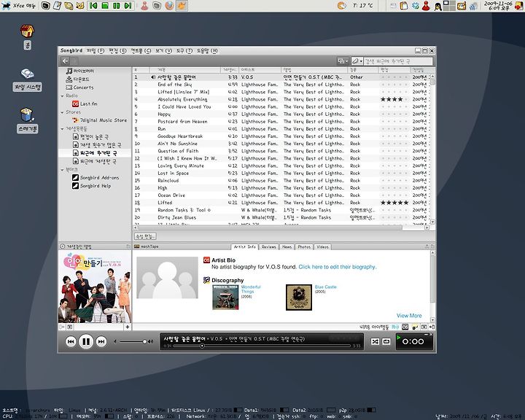Click the Wonderful Things album thumbnail

225,297
